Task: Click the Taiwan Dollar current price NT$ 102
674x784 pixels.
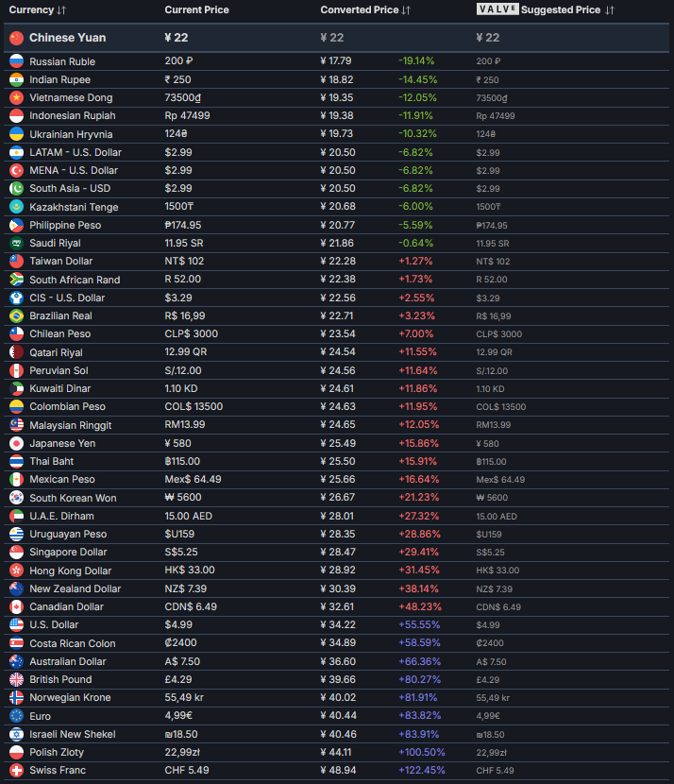Action: point(184,261)
